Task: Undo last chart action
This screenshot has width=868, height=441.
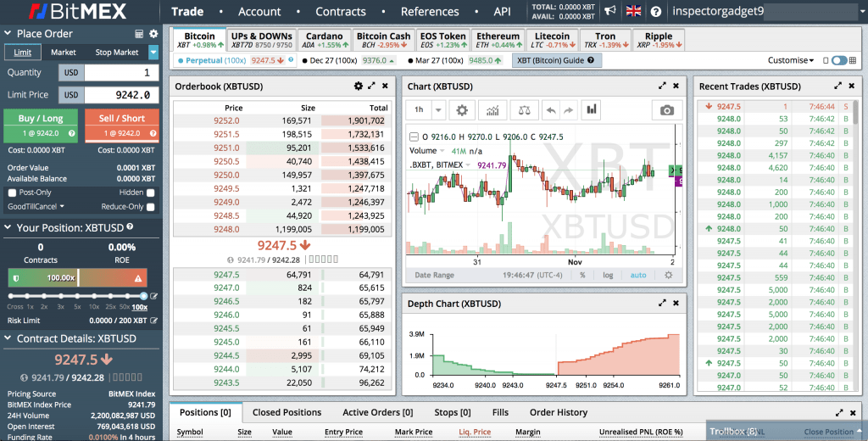Action: 551,110
